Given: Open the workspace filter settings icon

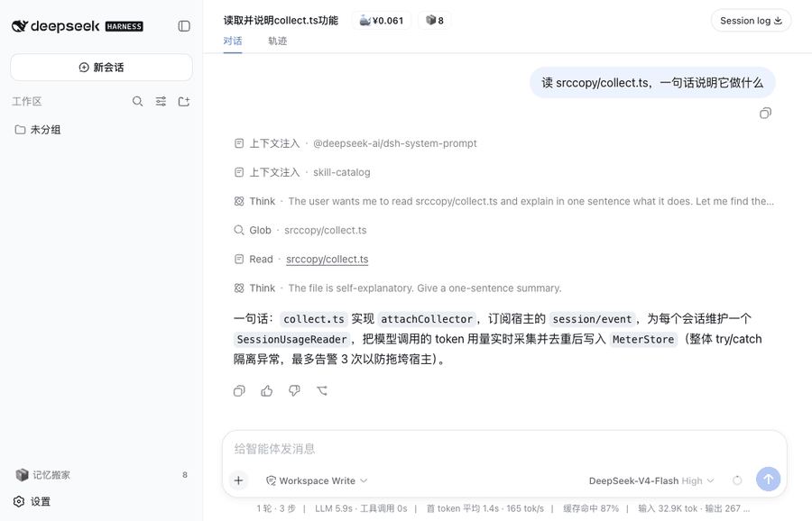Looking at the screenshot, I should point(161,102).
